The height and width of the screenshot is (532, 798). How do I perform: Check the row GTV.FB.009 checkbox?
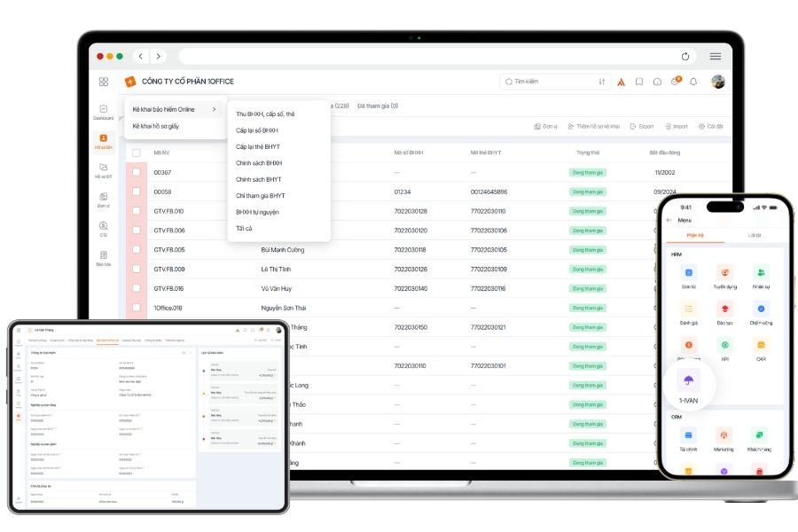tap(137, 269)
